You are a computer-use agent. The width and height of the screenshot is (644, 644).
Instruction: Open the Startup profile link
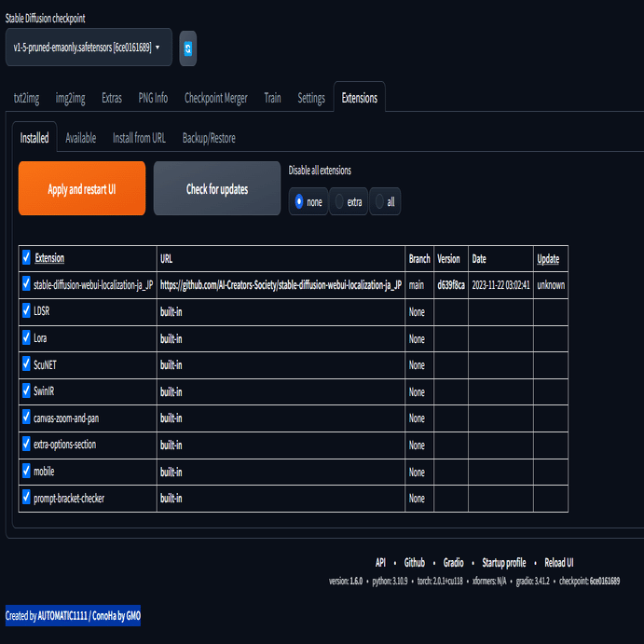click(503, 563)
